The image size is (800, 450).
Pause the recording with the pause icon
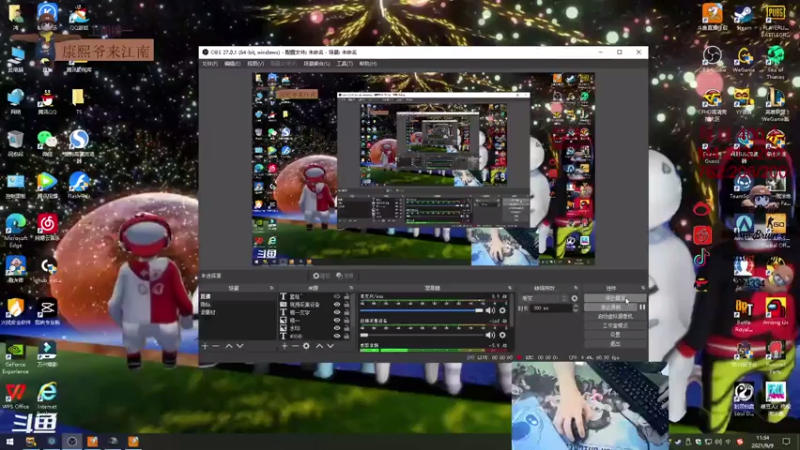(642, 307)
